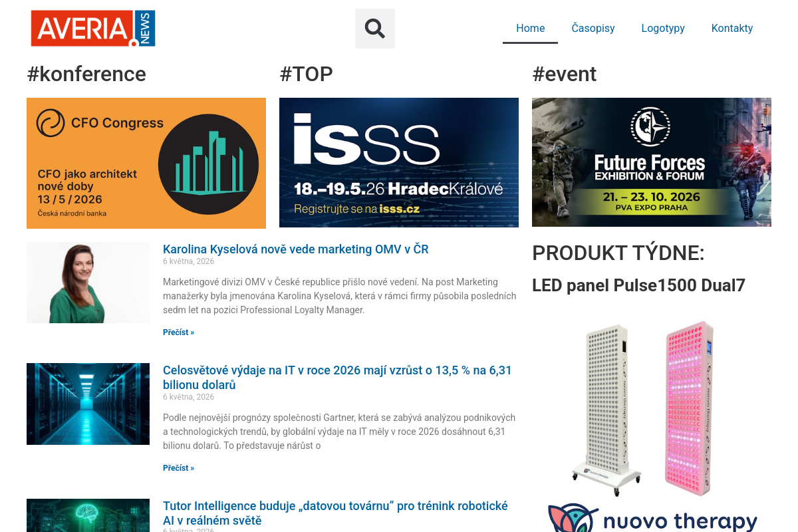Go to the Home menu item
This screenshot has width=798, height=532.
(530, 29)
